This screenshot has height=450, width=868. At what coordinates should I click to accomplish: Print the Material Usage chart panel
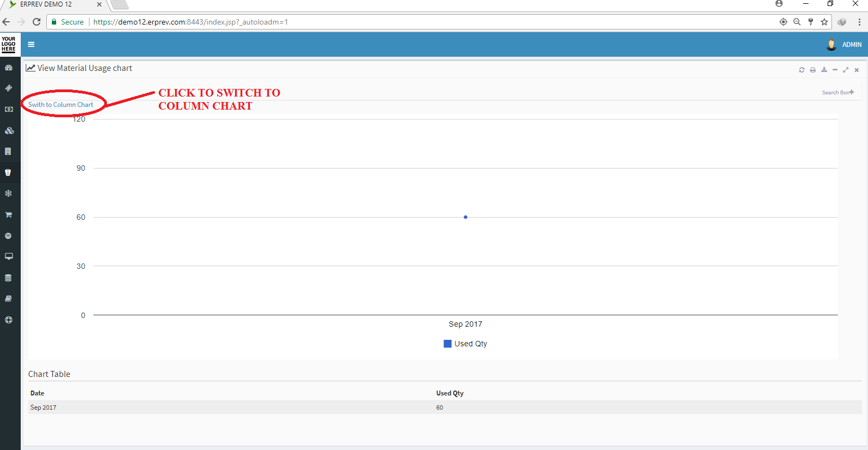pyautogui.click(x=813, y=70)
